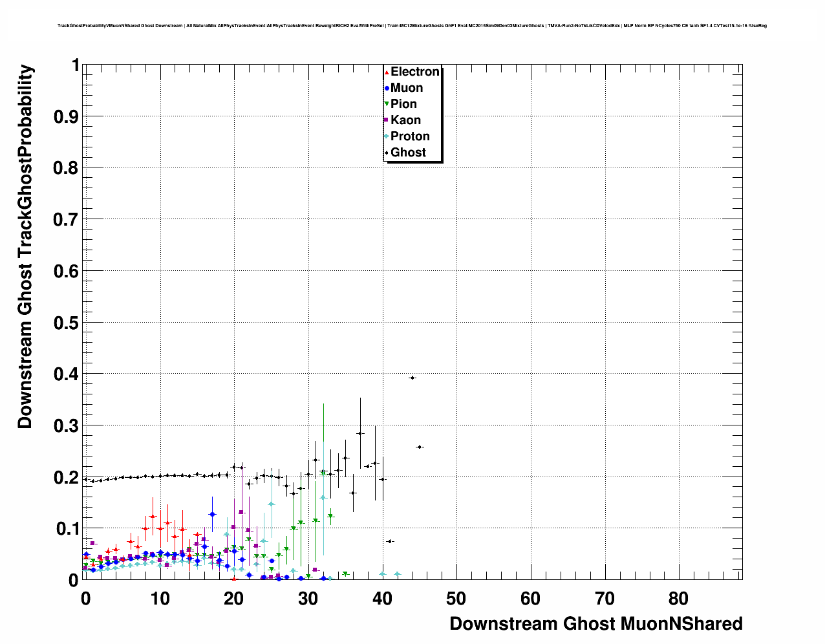This screenshot has width=825, height=644.
Task: Click the red Electron triangle legend marker
Action: 387,72
